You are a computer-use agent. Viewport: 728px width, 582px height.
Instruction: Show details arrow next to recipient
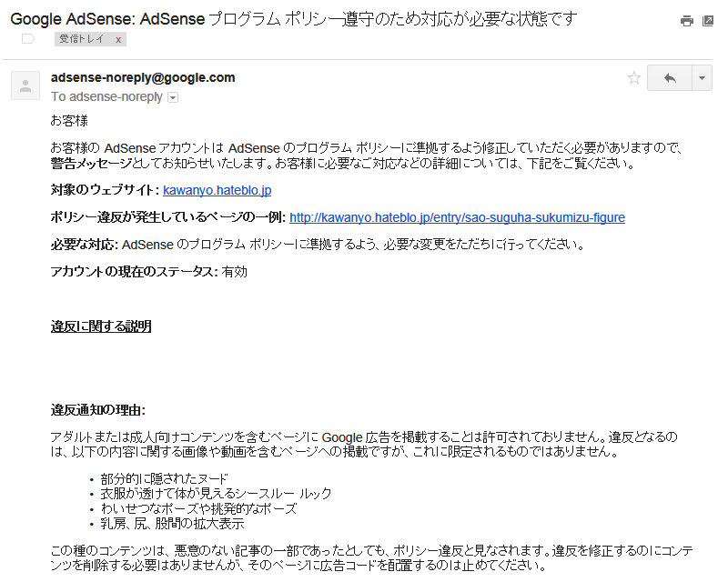point(173,97)
